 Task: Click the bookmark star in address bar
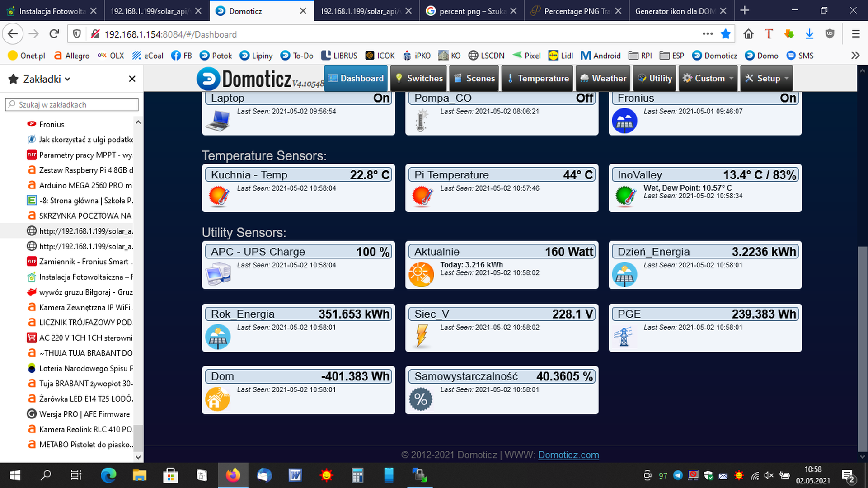point(726,34)
